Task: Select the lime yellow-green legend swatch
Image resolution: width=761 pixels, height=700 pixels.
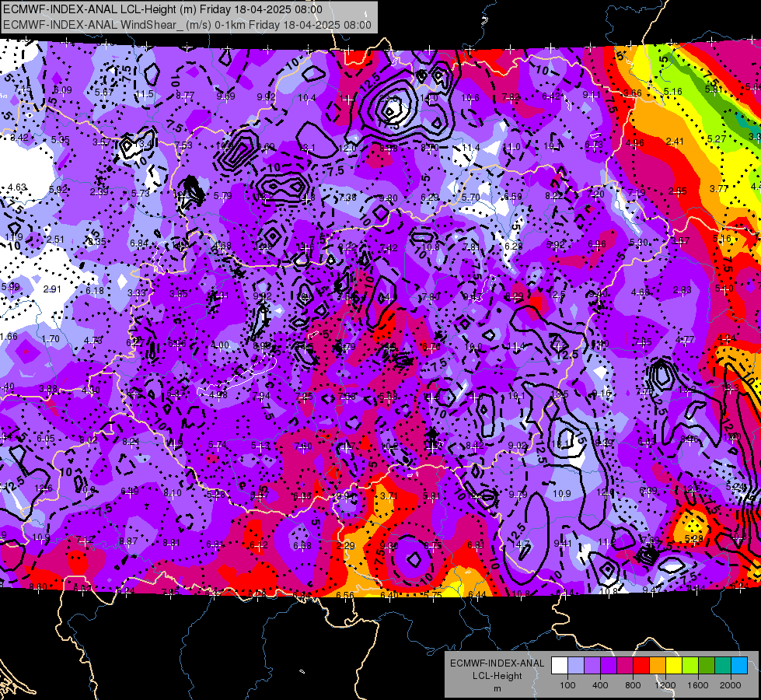Action: point(690,666)
